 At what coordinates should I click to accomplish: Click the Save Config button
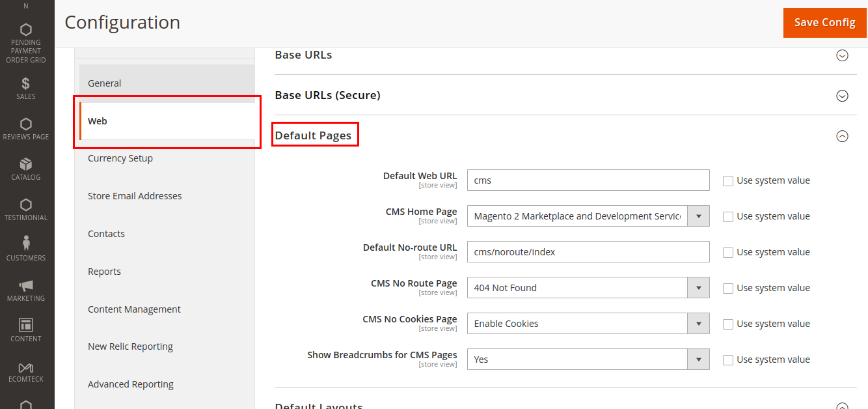point(824,22)
